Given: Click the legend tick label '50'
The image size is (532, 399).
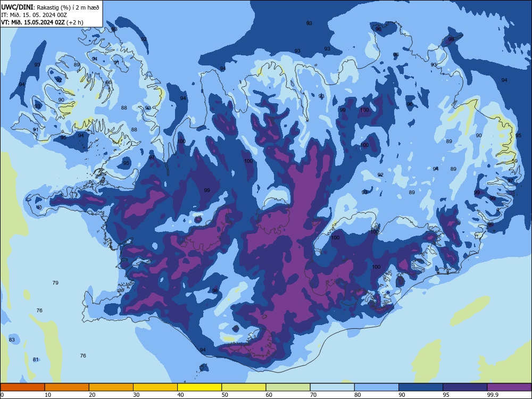Looking at the screenshot, I should tap(225, 395).
